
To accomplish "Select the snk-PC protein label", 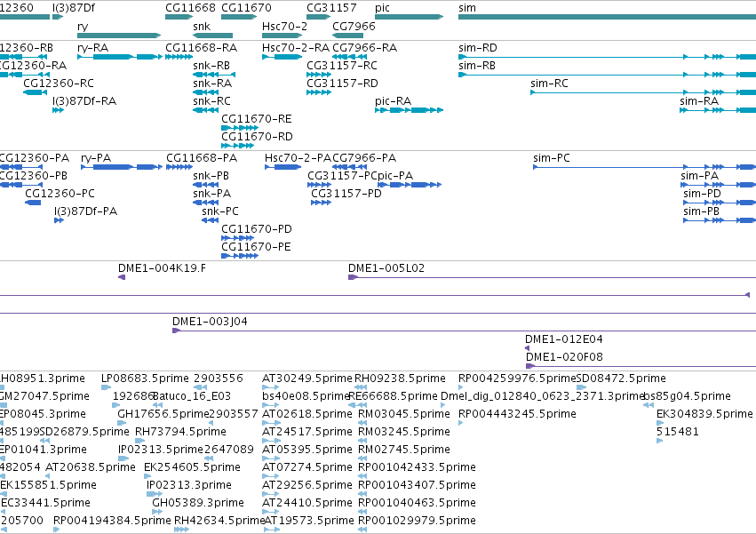I will 219,211.
